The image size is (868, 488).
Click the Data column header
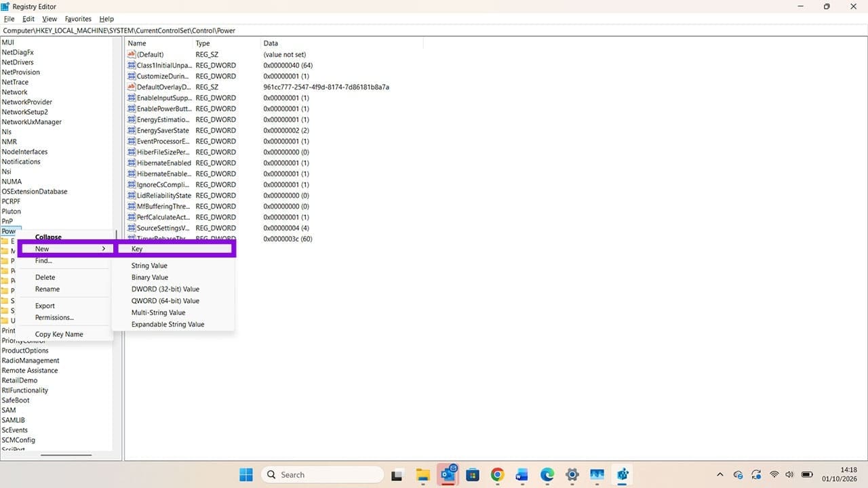[342, 43]
